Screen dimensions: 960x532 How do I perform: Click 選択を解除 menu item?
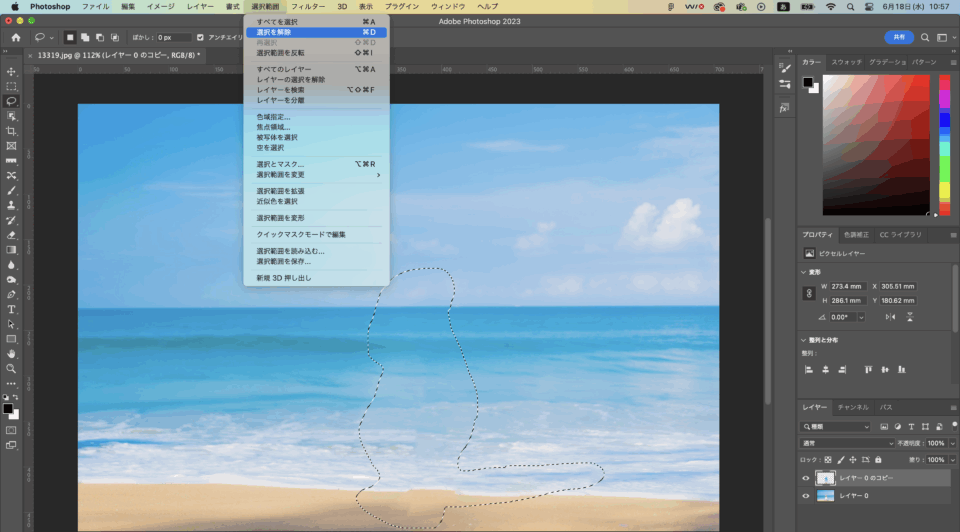point(317,32)
